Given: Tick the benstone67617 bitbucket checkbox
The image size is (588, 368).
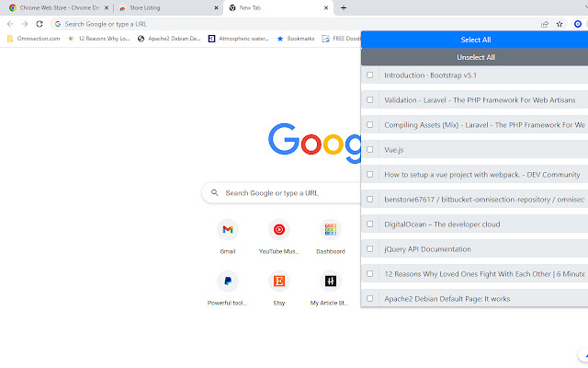Looking at the screenshot, I should (369, 199).
